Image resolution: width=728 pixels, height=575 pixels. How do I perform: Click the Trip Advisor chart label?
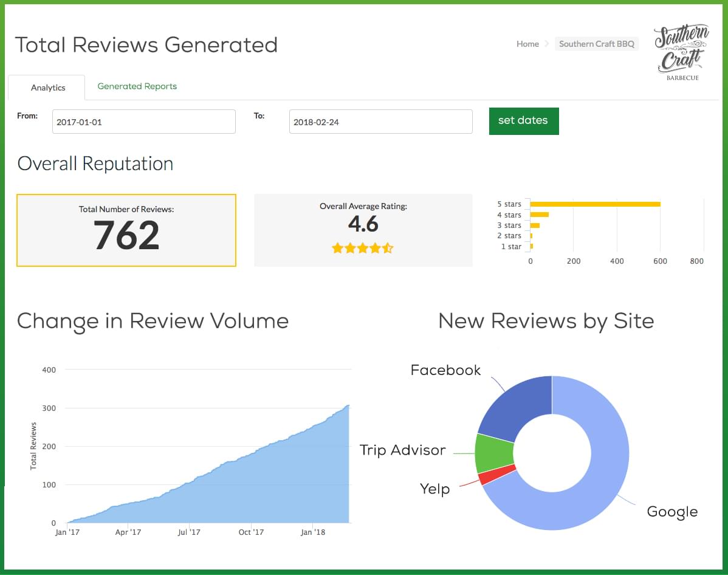pos(402,450)
